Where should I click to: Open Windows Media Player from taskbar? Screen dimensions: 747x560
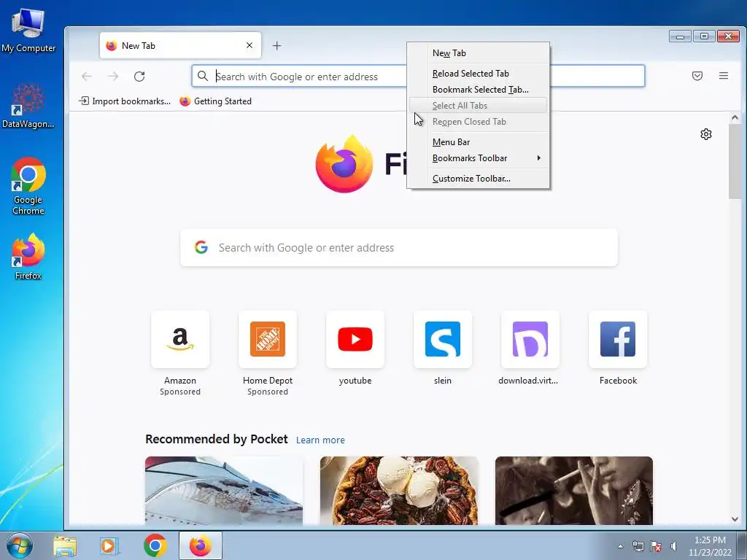tap(109, 545)
